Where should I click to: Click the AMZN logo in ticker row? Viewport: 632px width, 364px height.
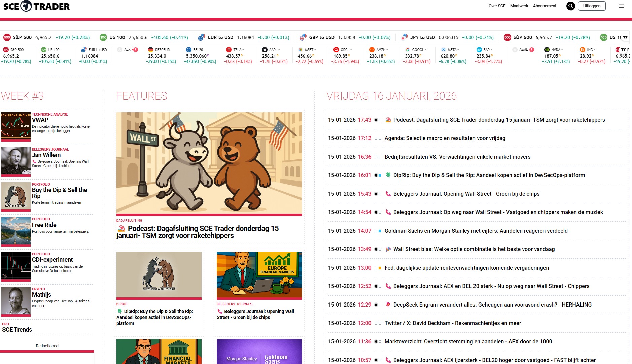372,50
